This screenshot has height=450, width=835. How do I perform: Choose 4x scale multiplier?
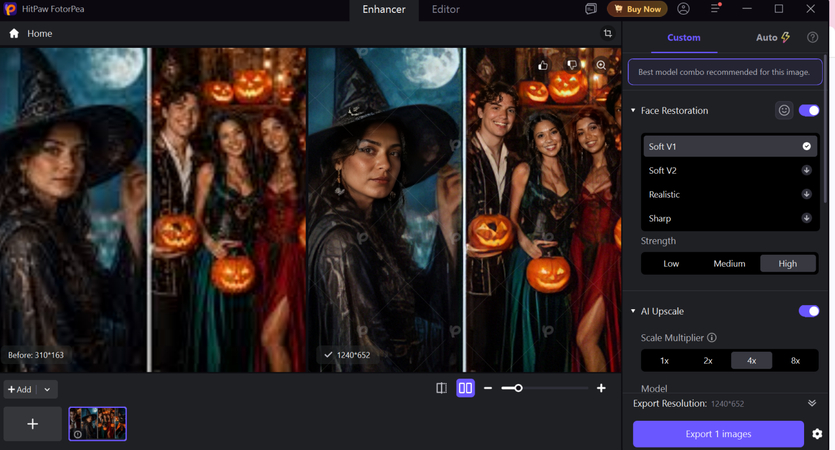(x=751, y=361)
